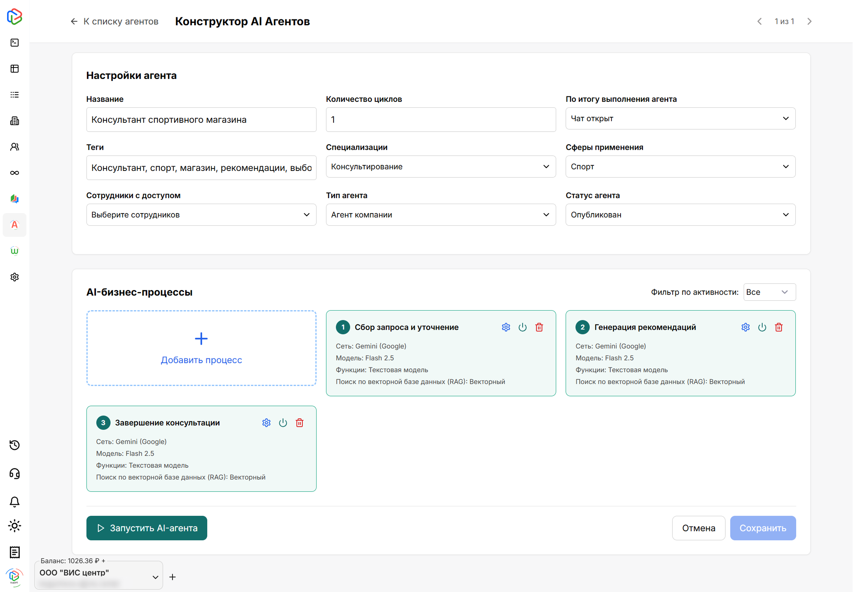The height and width of the screenshot is (592, 868).
Task: Open sidebar settings gear menu item
Action: pyautogui.click(x=15, y=277)
